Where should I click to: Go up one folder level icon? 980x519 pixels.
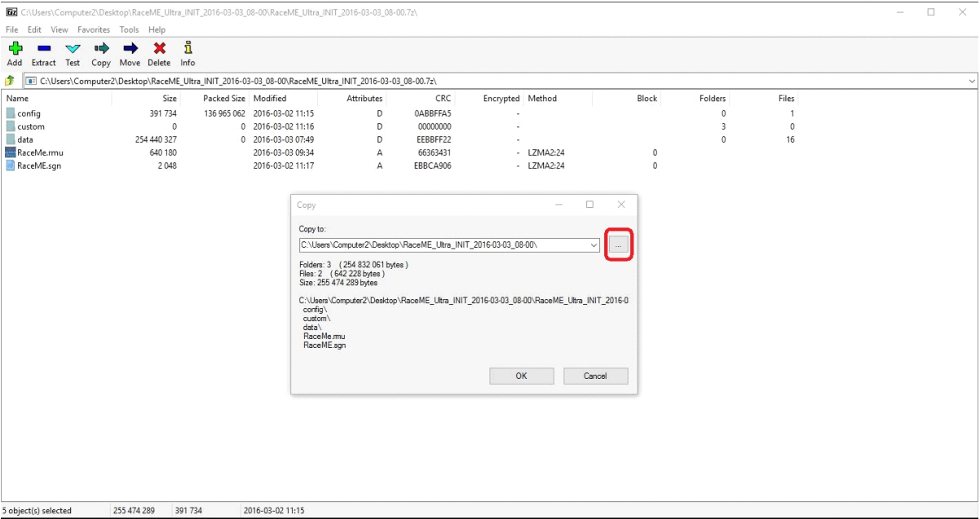(x=10, y=81)
